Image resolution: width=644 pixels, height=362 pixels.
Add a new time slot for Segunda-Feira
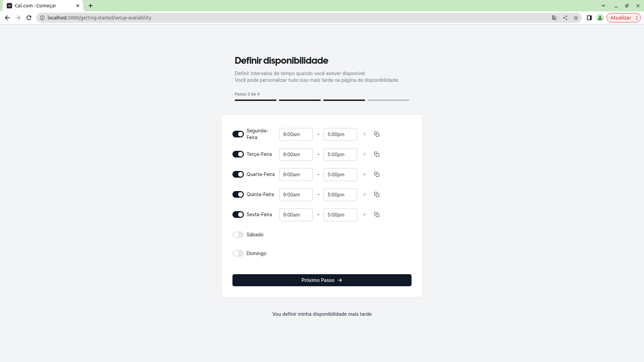[x=365, y=134]
